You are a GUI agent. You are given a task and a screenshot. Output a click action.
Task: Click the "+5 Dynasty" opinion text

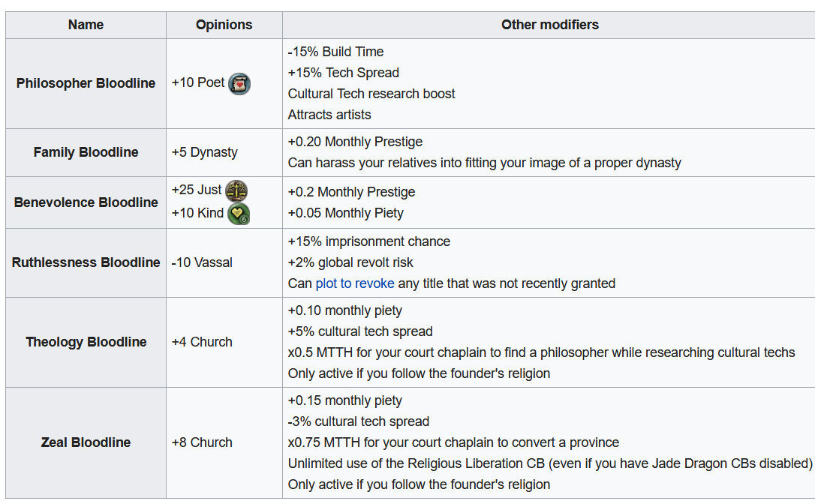(x=204, y=152)
